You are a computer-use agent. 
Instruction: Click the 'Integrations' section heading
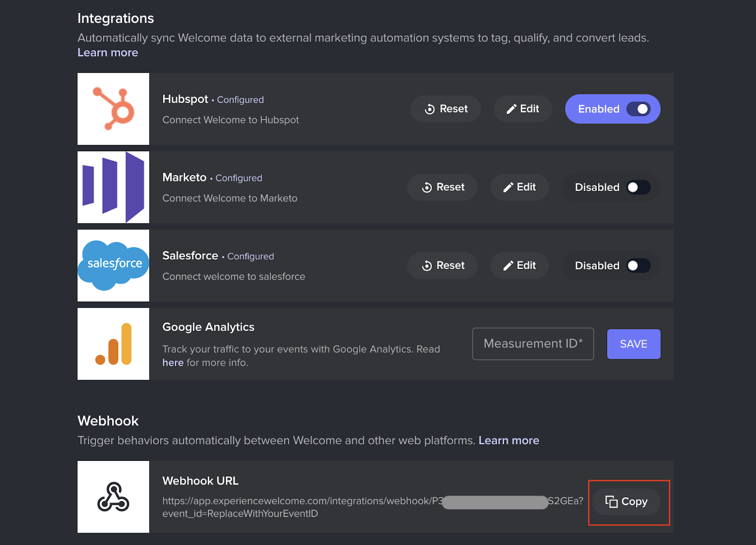pos(116,18)
